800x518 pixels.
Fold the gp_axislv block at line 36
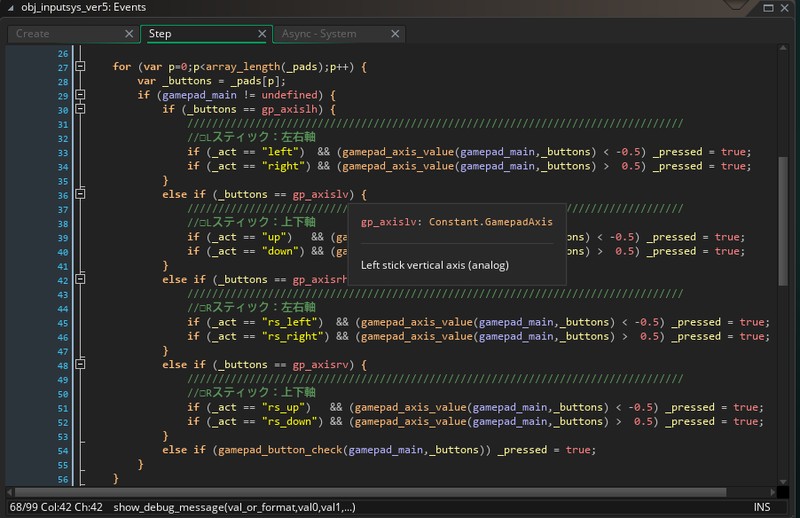(x=80, y=195)
